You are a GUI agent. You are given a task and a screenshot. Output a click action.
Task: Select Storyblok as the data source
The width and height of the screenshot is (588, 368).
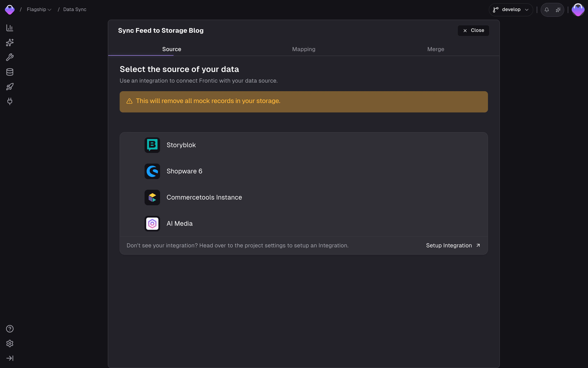[x=304, y=145]
